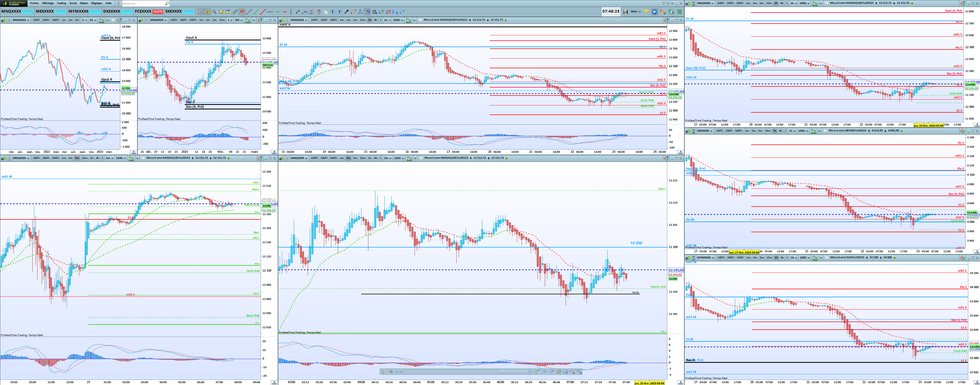The image size is (980, 385).
Task: Select the red trend line tool
Action: click(x=263, y=12)
